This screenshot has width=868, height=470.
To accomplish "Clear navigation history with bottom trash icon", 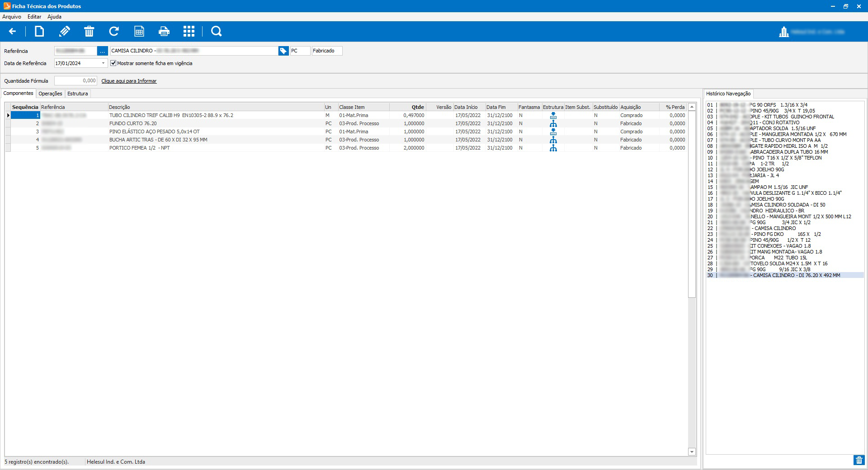I will (859, 460).
